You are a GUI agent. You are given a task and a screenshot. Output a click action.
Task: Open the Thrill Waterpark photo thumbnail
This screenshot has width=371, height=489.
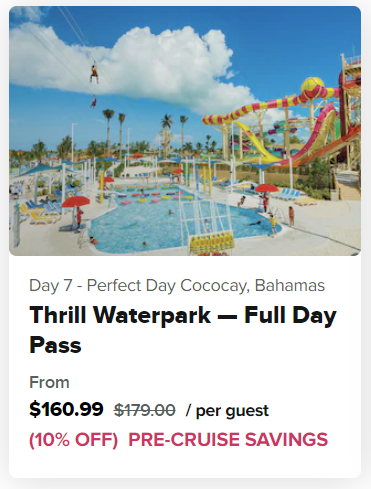(185, 131)
